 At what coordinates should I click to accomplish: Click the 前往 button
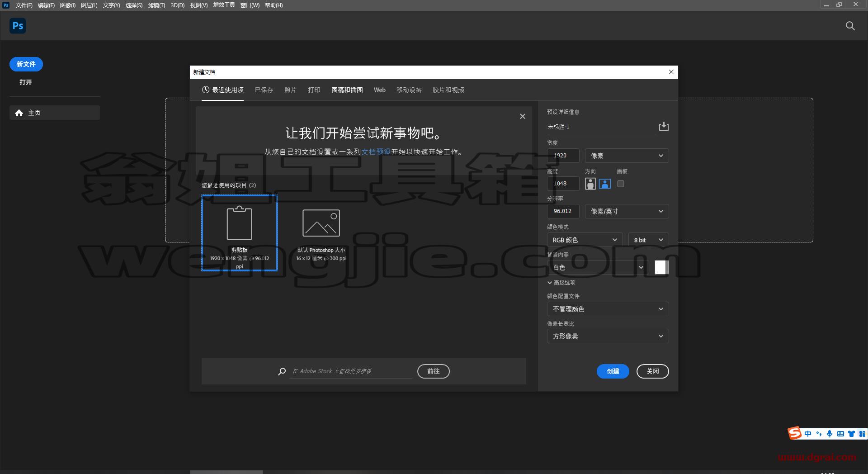click(433, 371)
